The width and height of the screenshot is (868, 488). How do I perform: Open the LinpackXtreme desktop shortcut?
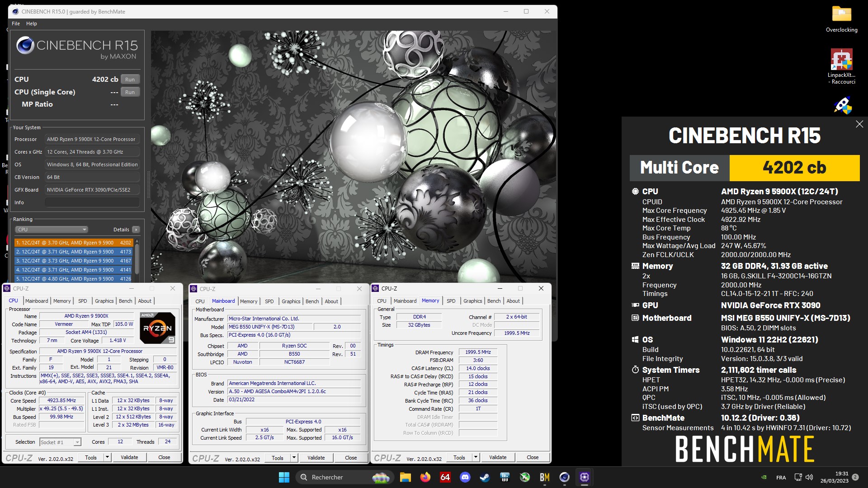click(841, 66)
